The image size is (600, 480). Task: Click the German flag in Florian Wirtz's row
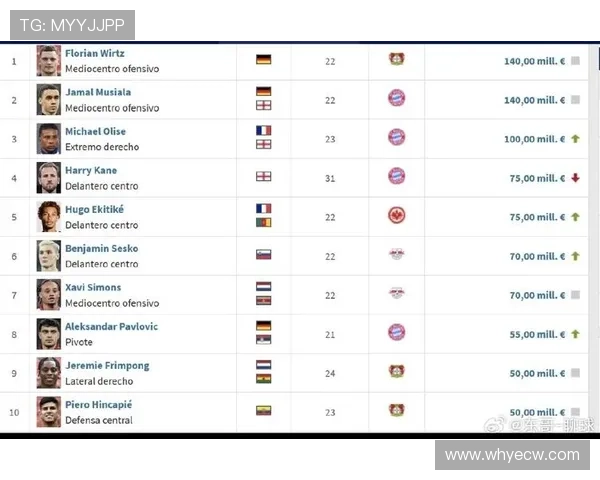[263, 60]
